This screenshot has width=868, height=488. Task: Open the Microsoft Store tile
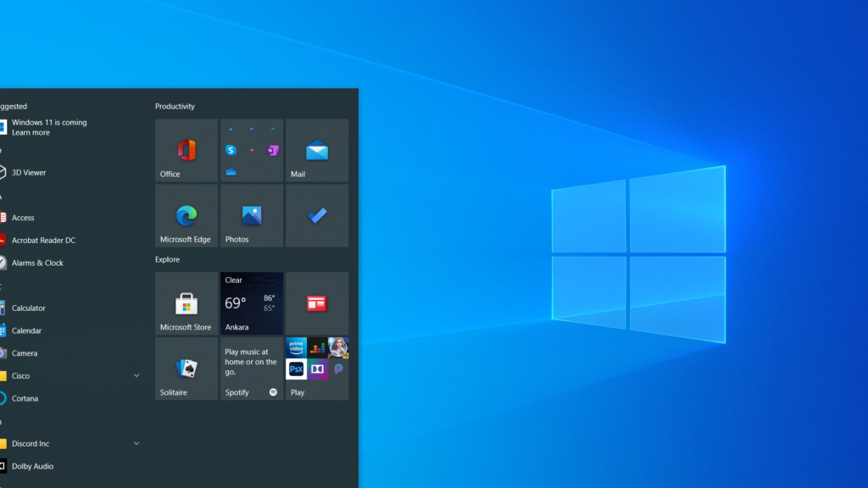pos(186,303)
